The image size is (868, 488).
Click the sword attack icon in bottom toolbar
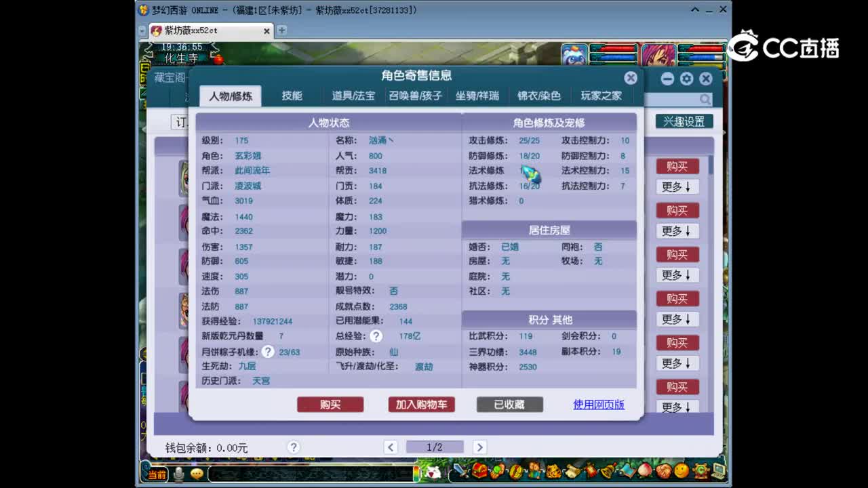pos(461,470)
